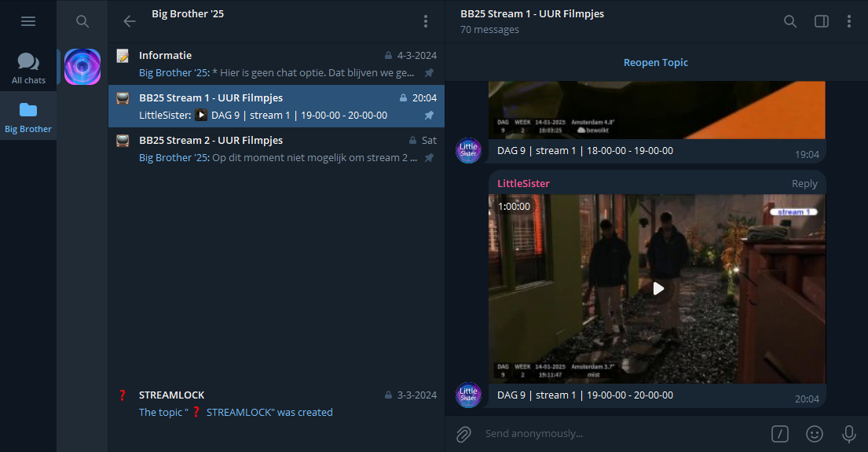Open the emoji picker
The image size is (868, 452).
pos(815,434)
